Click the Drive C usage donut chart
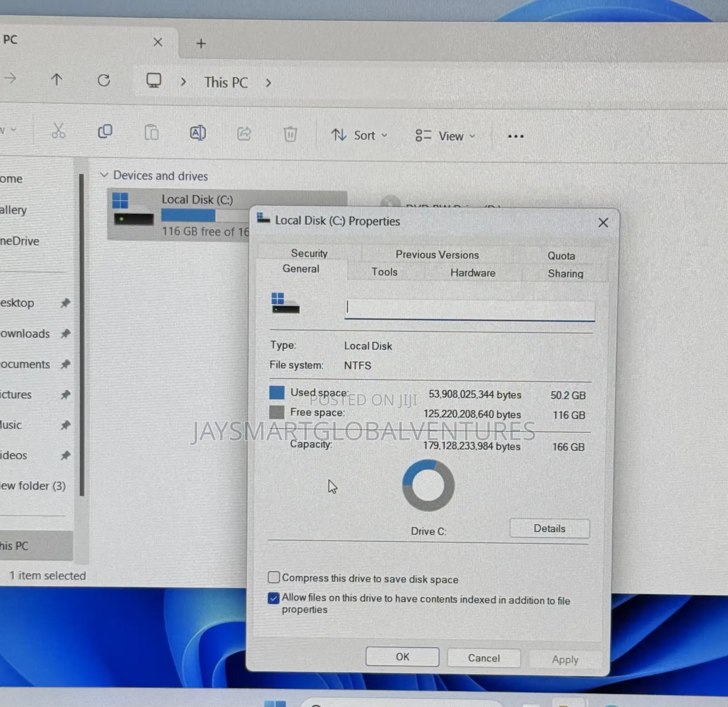 (x=428, y=485)
